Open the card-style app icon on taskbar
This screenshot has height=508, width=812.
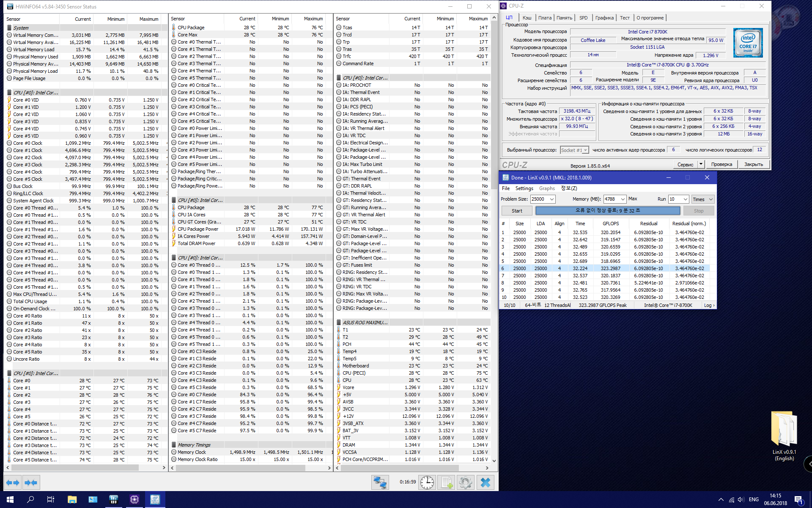[x=93, y=500]
